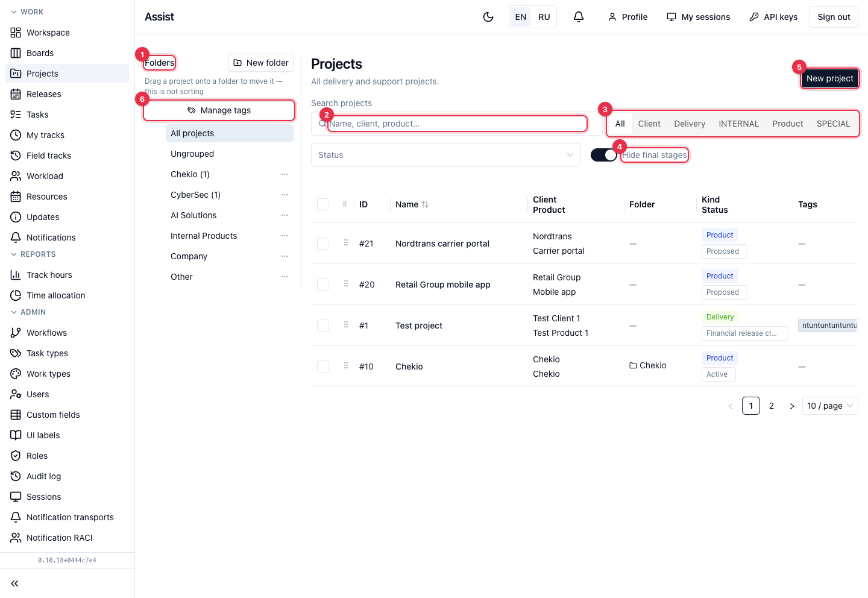Image resolution: width=868 pixels, height=598 pixels.
Task: Collapse the REPORTS sidebar section
Action: click(33, 254)
